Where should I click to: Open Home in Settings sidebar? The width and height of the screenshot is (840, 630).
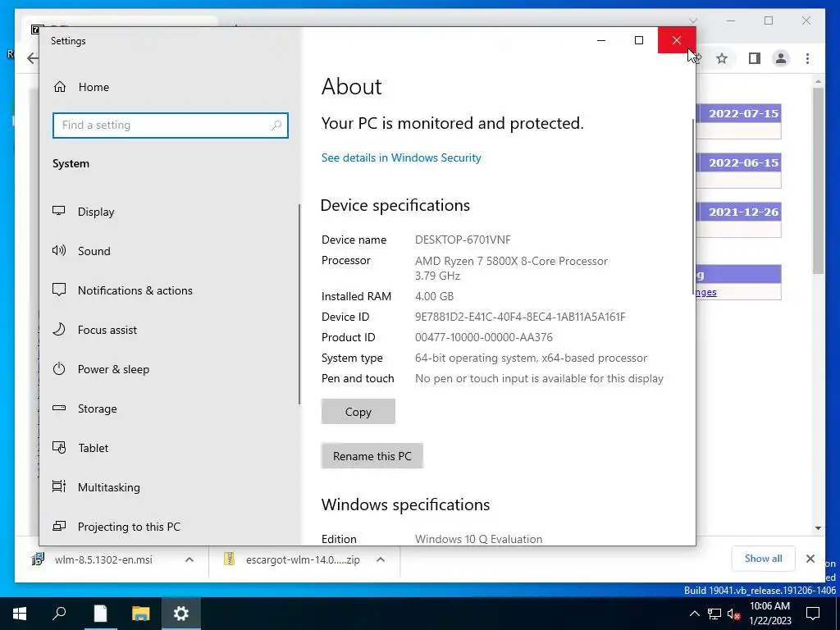pos(81,87)
